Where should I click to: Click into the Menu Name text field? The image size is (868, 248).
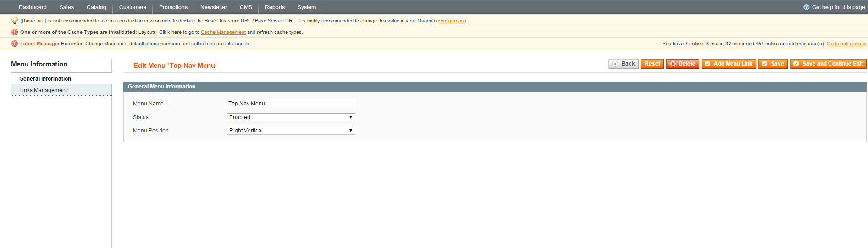[x=291, y=104]
